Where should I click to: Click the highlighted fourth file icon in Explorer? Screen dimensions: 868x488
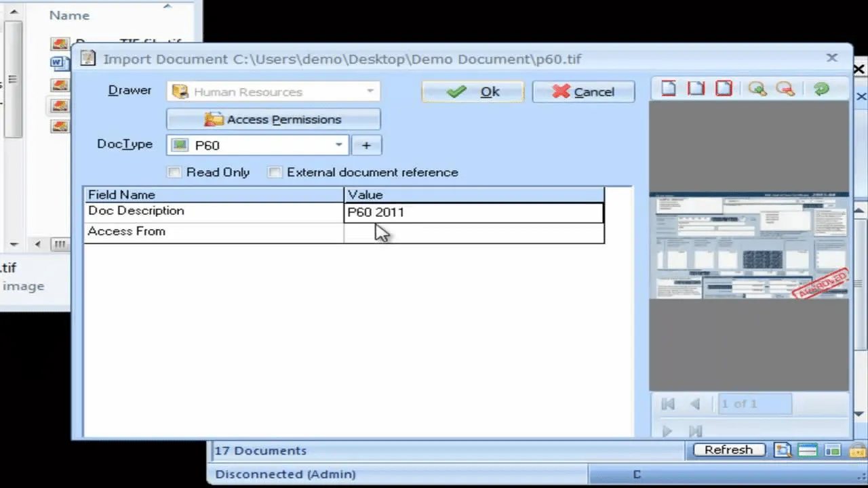tap(60, 105)
